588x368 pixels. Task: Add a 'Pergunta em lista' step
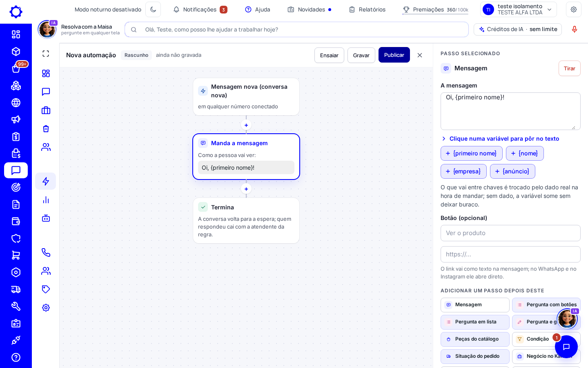475,322
